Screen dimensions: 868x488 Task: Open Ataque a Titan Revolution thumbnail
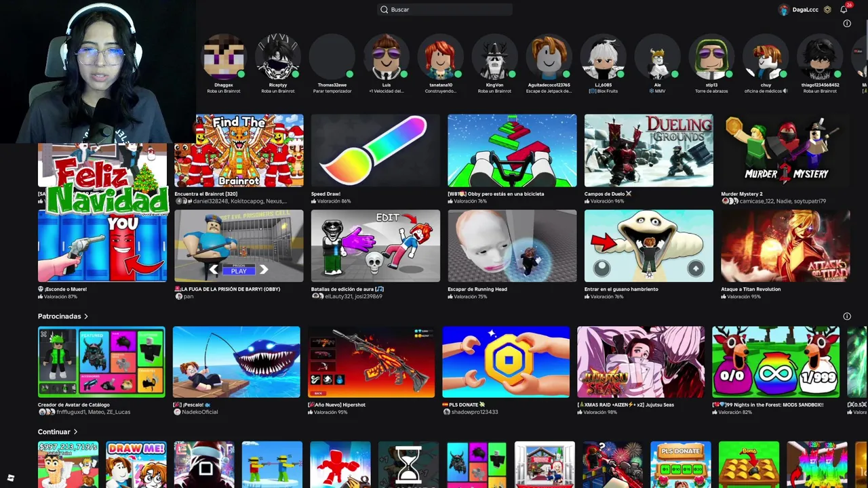[x=785, y=246]
